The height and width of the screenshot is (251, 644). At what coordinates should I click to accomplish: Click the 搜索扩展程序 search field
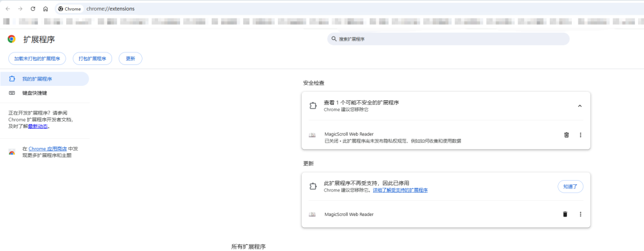click(448, 39)
